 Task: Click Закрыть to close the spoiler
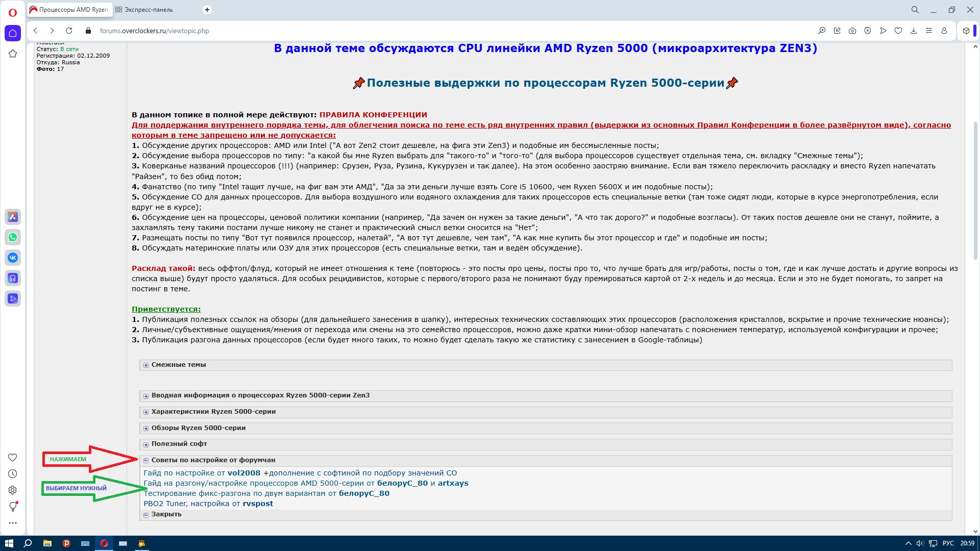coord(166,514)
